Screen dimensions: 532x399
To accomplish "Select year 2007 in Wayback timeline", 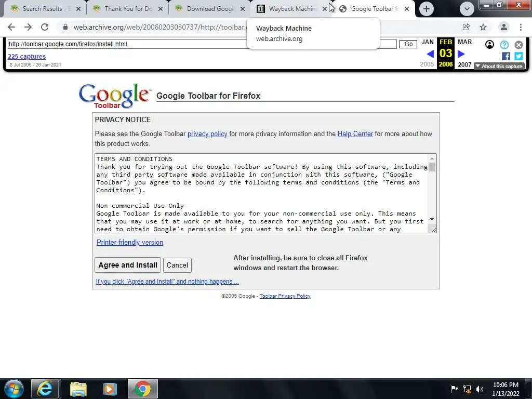I will (x=464, y=64).
